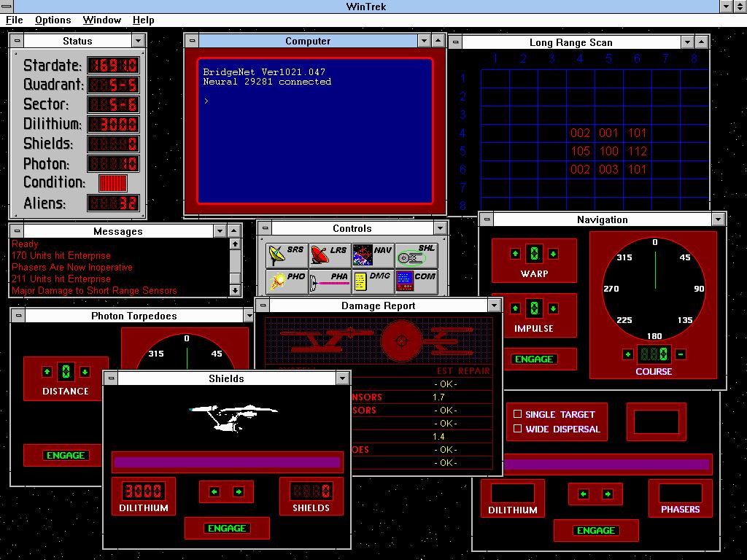Image resolution: width=747 pixels, height=560 pixels.
Task: Click the Messages scrollbar down arrow
Action: click(x=235, y=290)
